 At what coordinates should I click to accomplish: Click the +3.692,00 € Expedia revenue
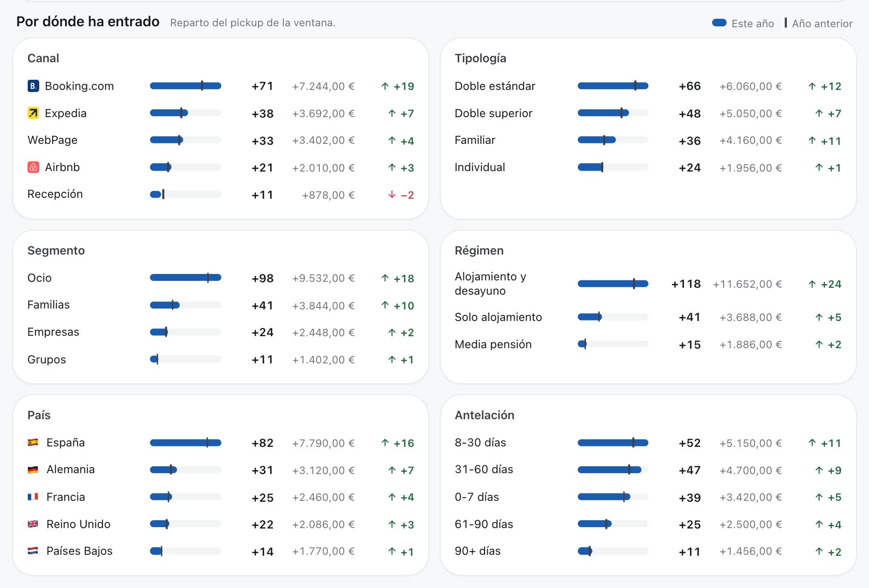coord(323,113)
